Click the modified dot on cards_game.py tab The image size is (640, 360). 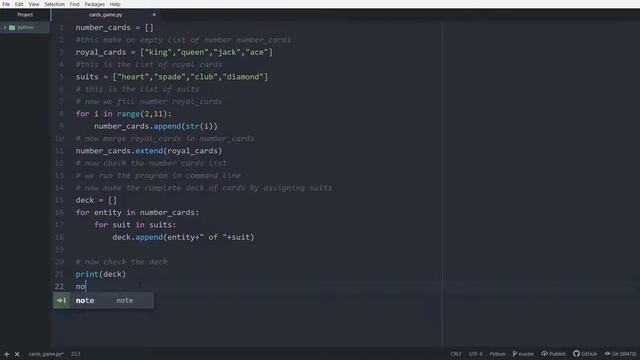pyautogui.click(x=154, y=15)
